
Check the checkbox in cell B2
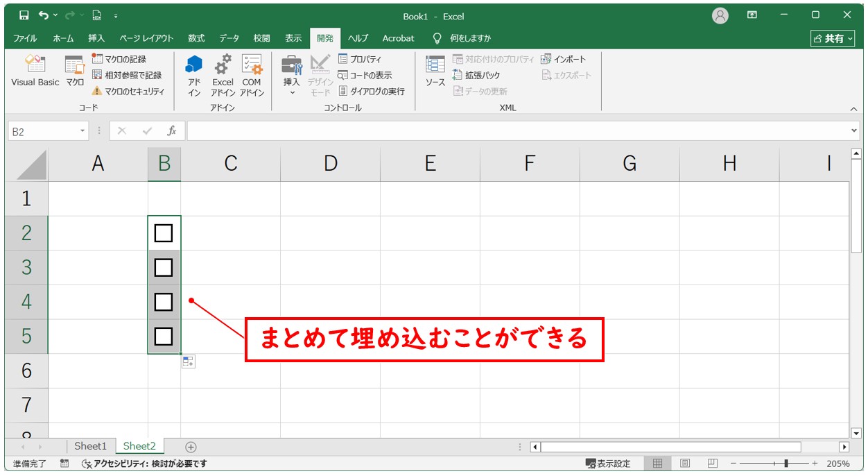[164, 233]
